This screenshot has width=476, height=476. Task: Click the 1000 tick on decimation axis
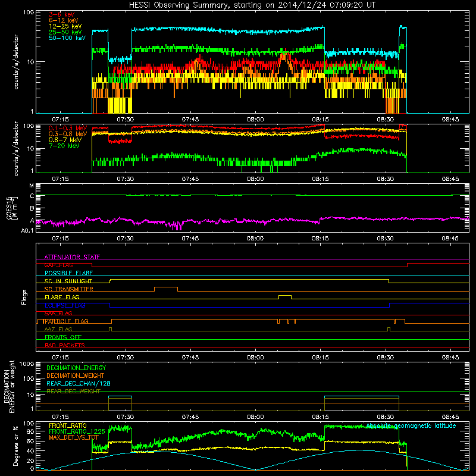(27, 364)
